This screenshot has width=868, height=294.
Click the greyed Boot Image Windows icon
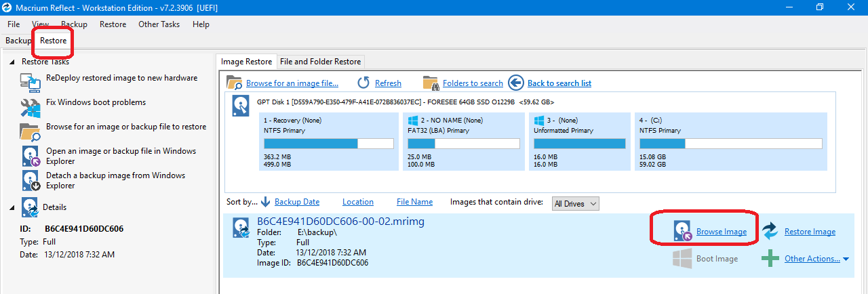coord(683,258)
